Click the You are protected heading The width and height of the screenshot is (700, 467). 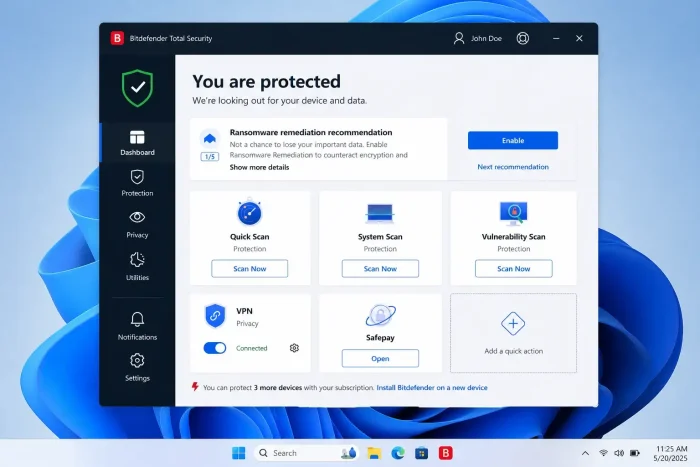[267, 82]
